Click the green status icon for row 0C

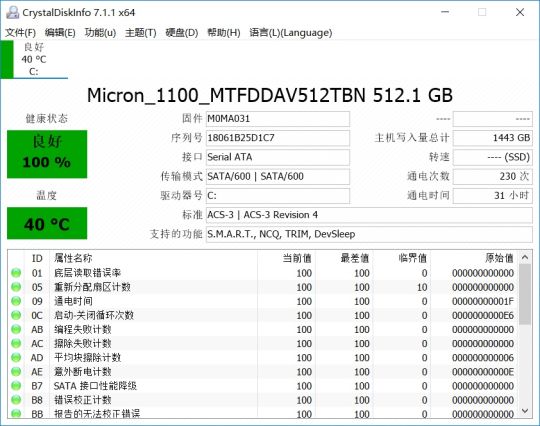click(x=16, y=315)
